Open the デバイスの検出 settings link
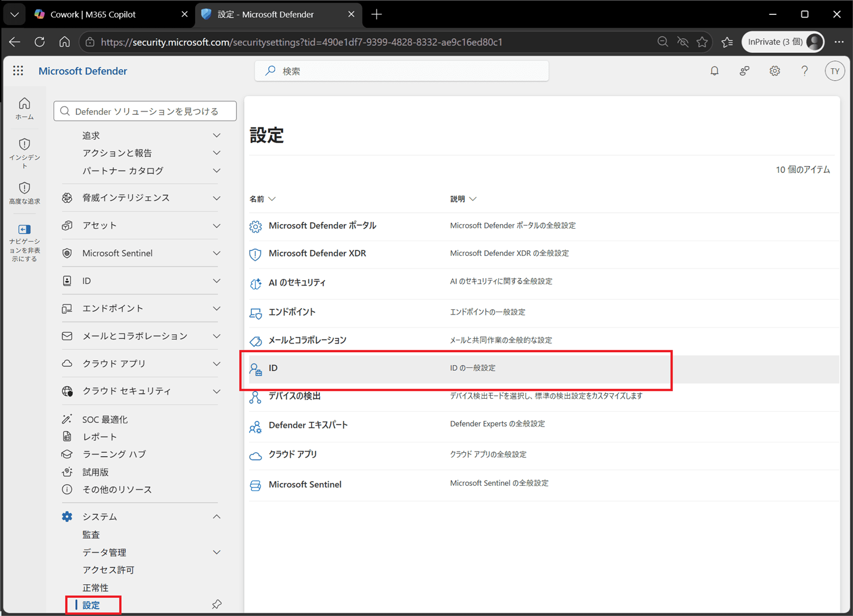 [x=295, y=396]
